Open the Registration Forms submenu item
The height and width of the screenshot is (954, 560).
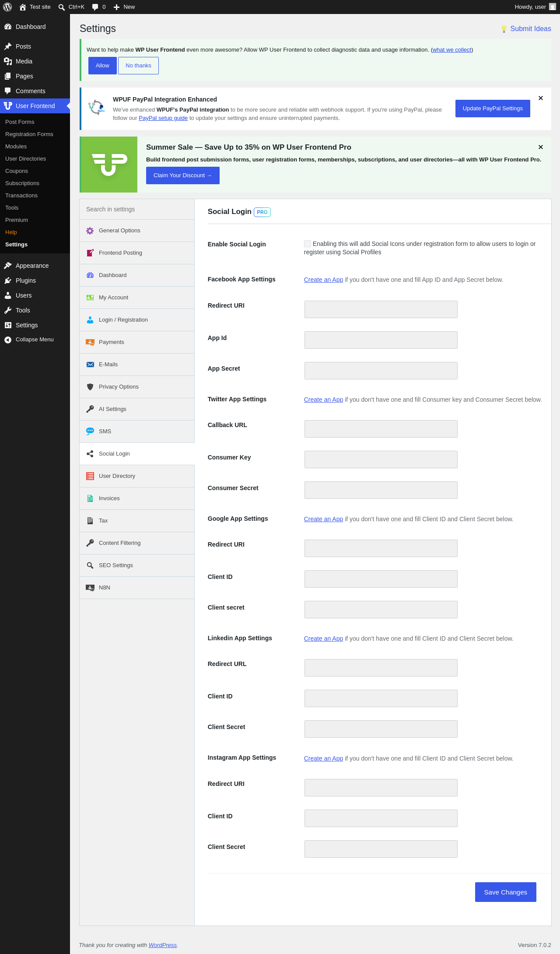click(29, 134)
